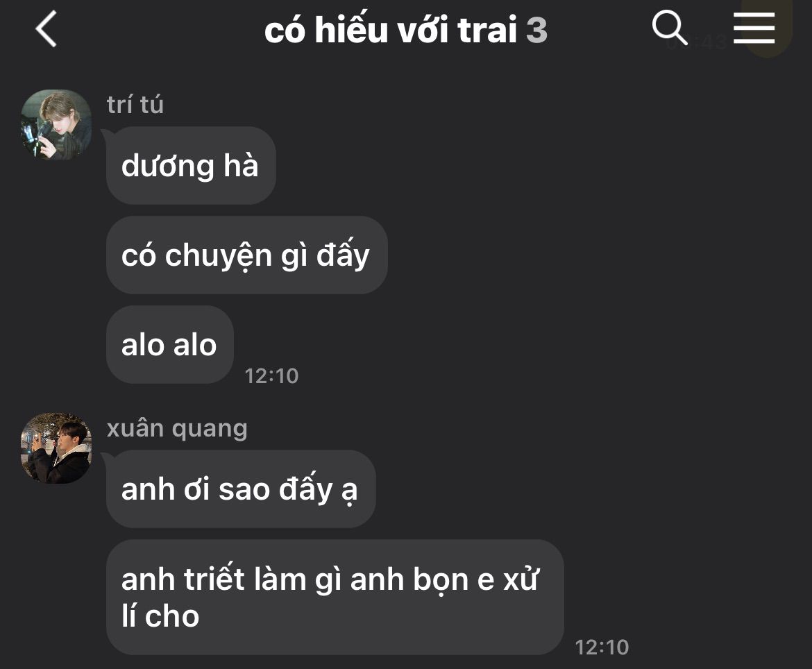Open search with the magnifying glass icon
The width and height of the screenshot is (812, 669).
pos(670,28)
